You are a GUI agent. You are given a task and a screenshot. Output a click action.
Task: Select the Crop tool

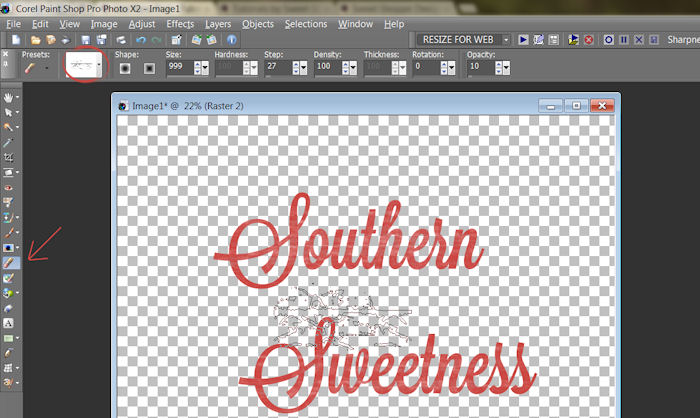[10, 158]
